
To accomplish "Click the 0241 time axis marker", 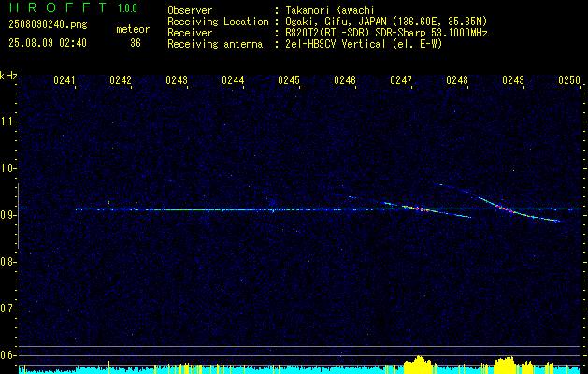I will (65, 80).
